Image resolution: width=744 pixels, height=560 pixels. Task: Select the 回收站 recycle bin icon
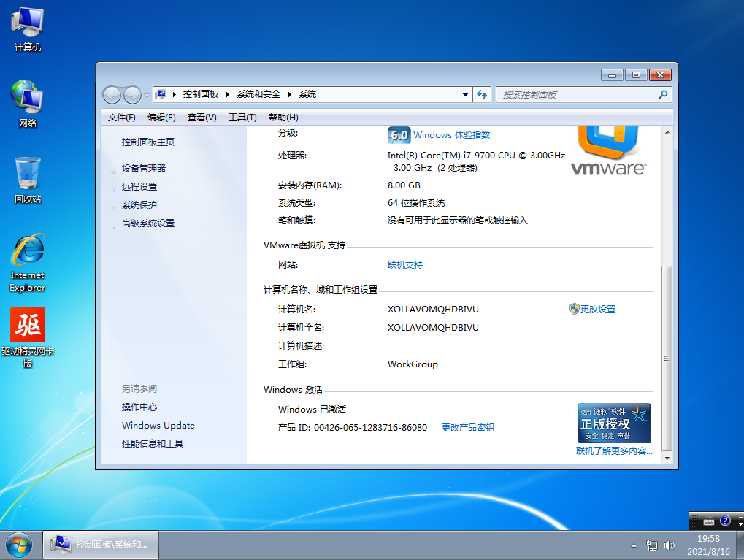(28, 181)
